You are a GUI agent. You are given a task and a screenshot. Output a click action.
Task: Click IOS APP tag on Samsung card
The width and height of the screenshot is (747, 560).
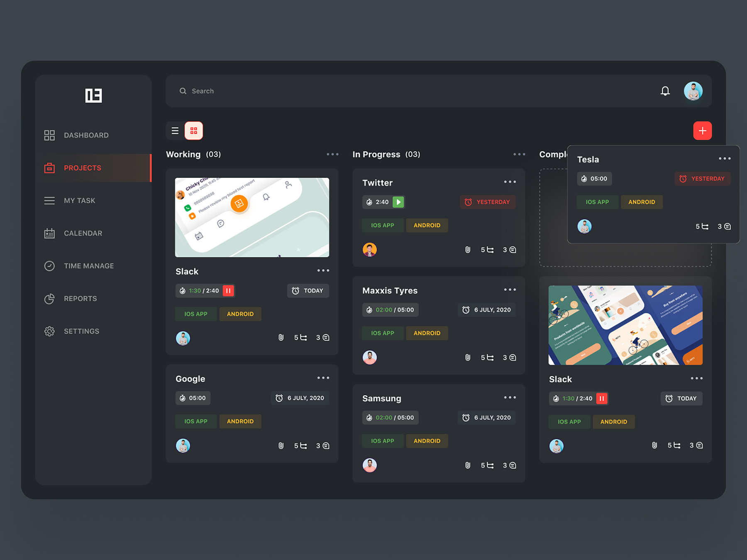click(383, 441)
